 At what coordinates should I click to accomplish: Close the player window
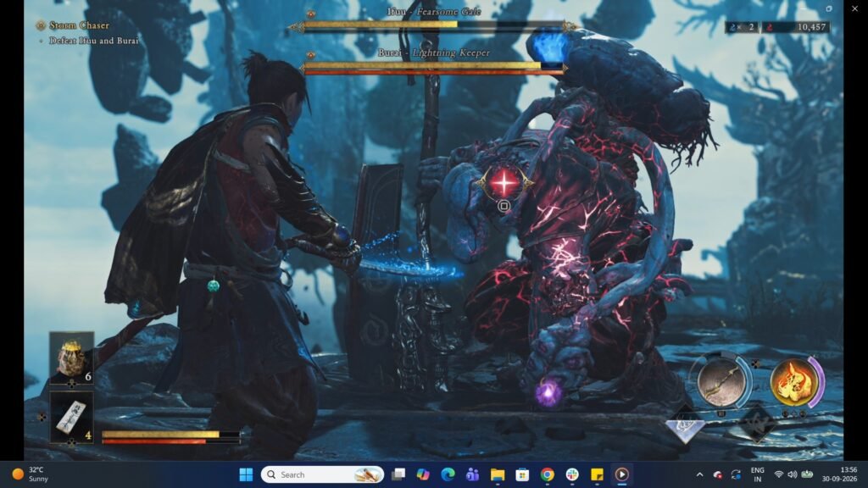[854, 8]
